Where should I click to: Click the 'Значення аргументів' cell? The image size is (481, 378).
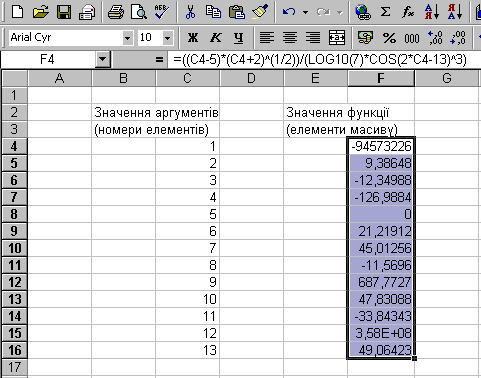[156, 113]
